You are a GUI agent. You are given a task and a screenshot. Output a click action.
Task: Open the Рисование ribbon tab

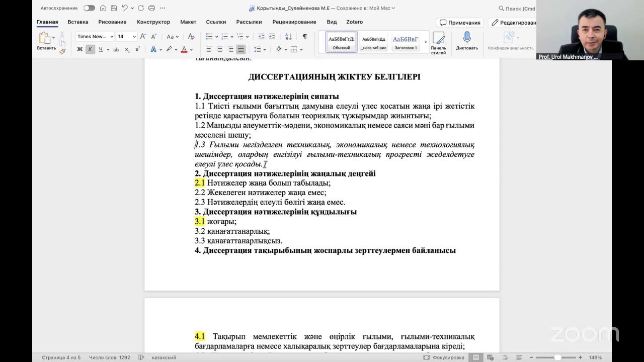112,22
